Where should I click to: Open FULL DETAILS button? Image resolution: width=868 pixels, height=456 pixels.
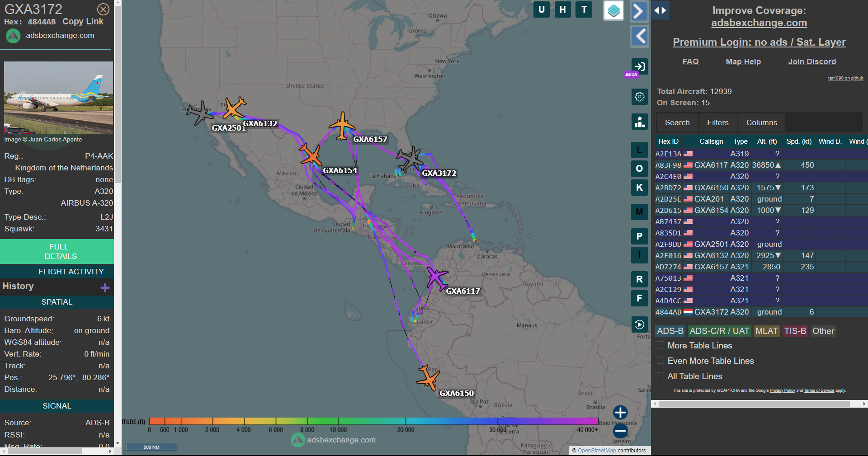(x=57, y=252)
